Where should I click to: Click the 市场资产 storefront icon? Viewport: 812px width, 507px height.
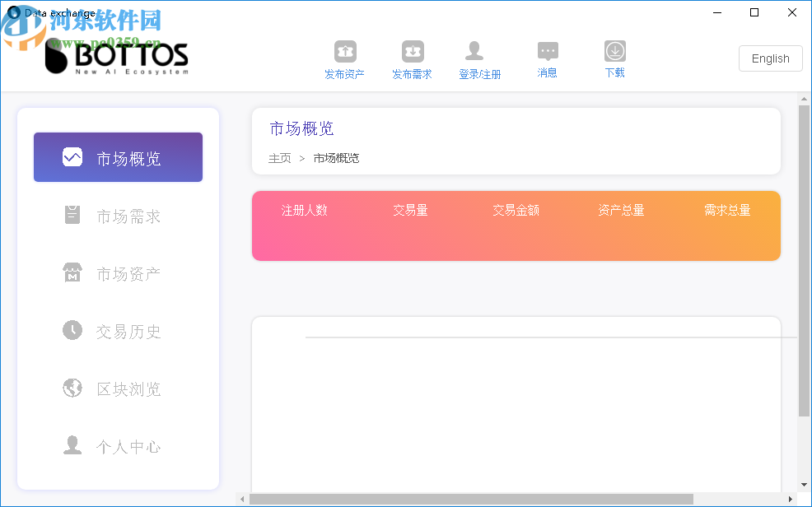72,272
